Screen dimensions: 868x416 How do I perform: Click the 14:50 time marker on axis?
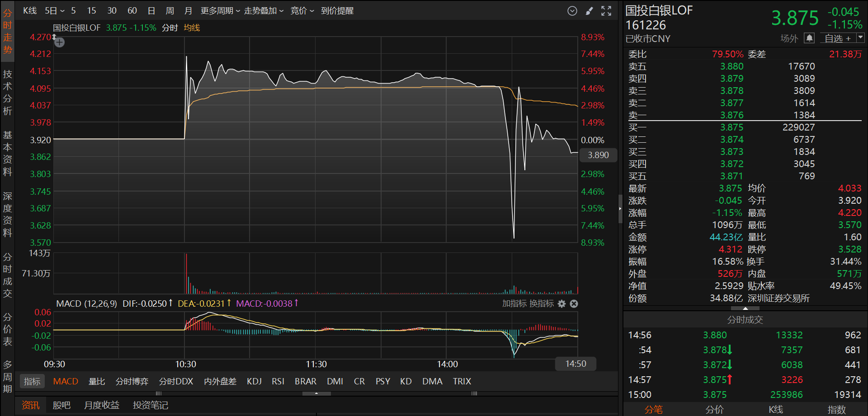tap(576, 364)
